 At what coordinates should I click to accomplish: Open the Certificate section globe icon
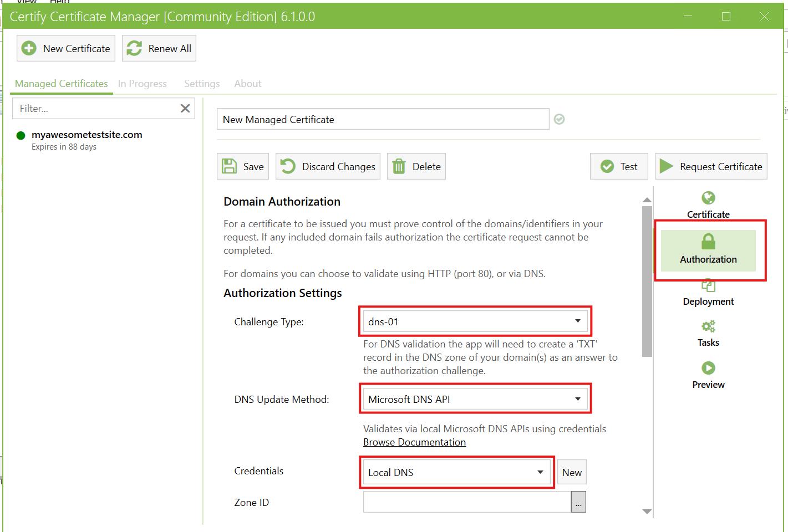coord(708,198)
